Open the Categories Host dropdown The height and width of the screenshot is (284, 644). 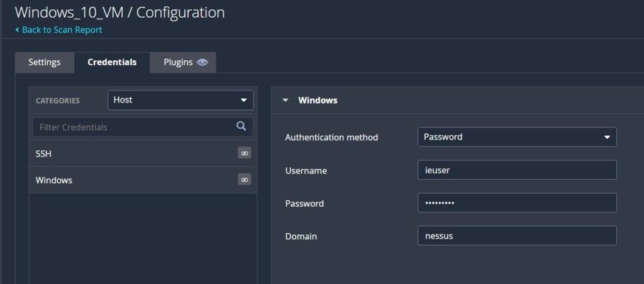point(180,100)
